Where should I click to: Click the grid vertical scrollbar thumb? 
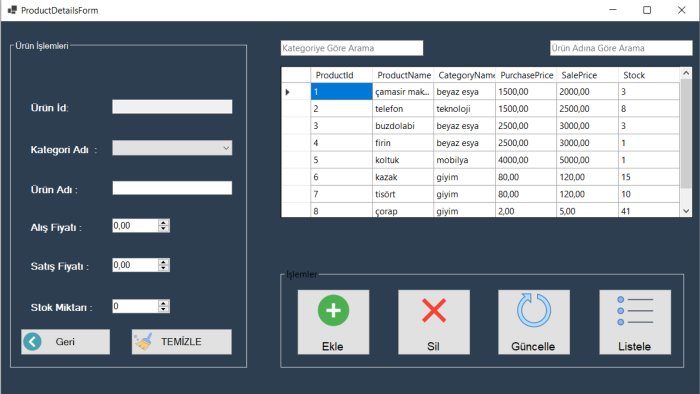(686, 133)
